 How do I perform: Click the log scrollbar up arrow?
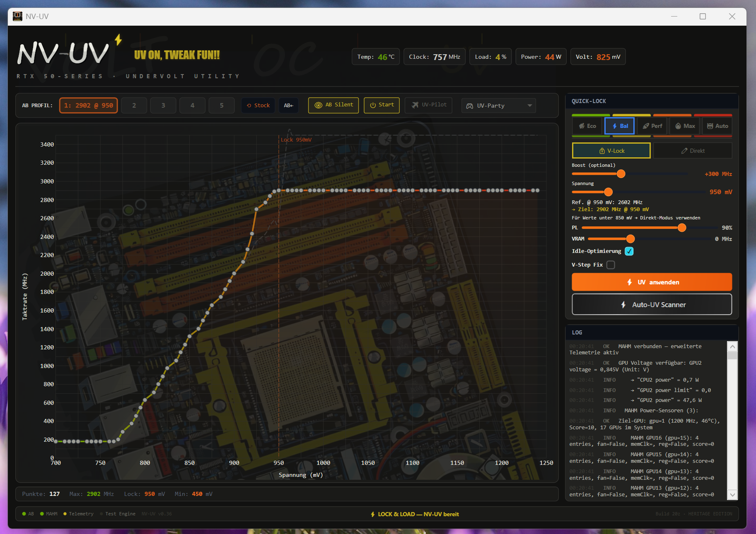point(732,346)
